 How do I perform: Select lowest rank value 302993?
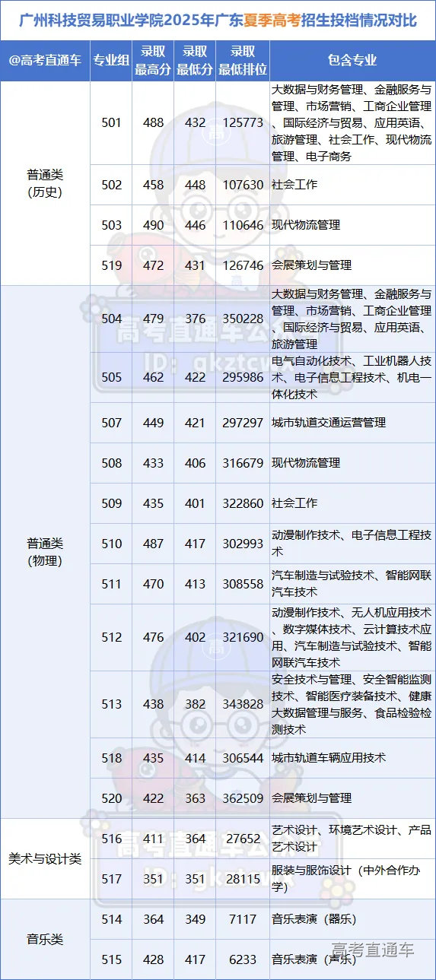click(243, 544)
